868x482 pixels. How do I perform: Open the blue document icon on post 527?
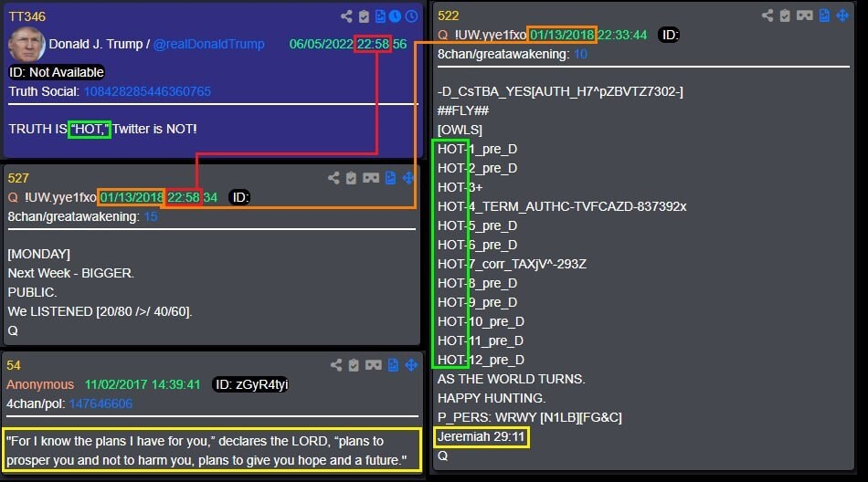click(390, 178)
